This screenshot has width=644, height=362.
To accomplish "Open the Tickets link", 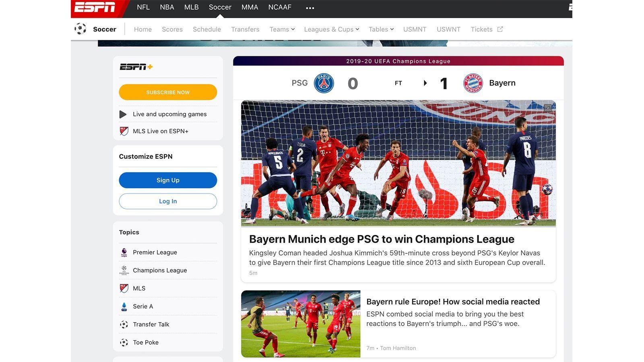I will pyautogui.click(x=482, y=29).
